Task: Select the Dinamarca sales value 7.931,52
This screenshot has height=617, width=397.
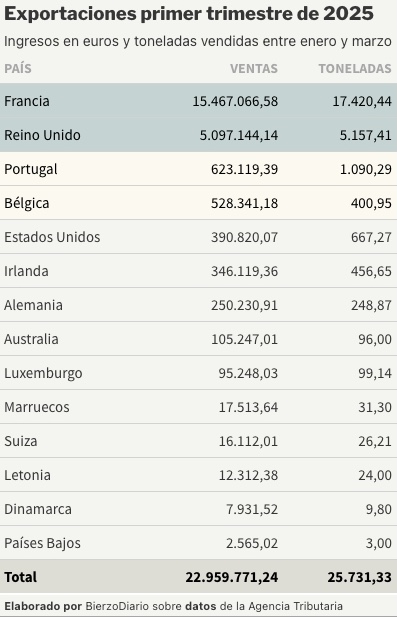Action: coord(252,509)
